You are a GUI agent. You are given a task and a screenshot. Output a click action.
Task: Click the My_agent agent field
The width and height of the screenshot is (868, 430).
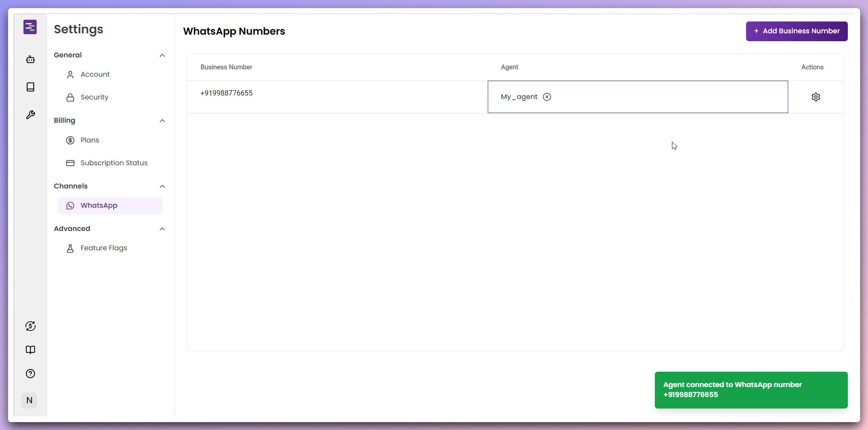pyautogui.click(x=638, y=97)
